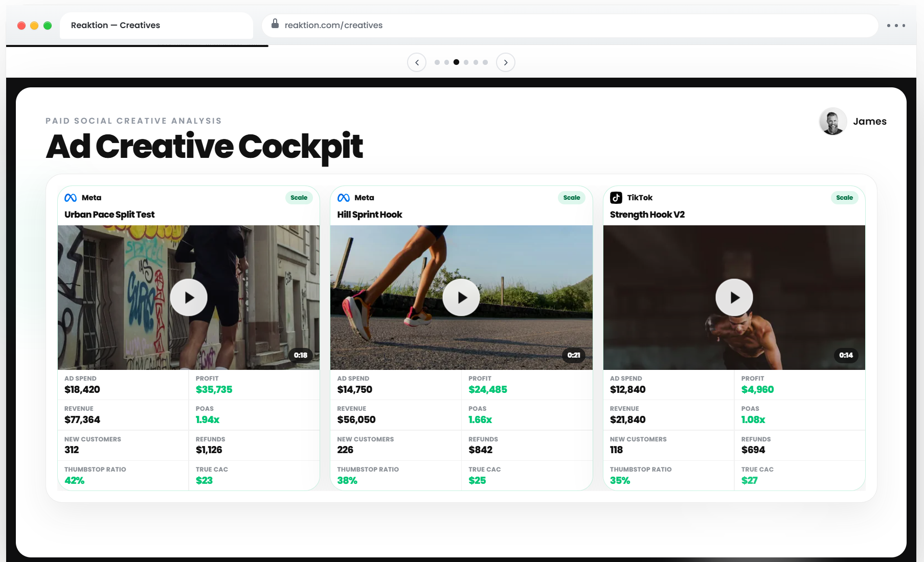The width and height of the screenshot is (924, 562).
Task: Click the $24,485 profit value
Action: pos(488,389)
